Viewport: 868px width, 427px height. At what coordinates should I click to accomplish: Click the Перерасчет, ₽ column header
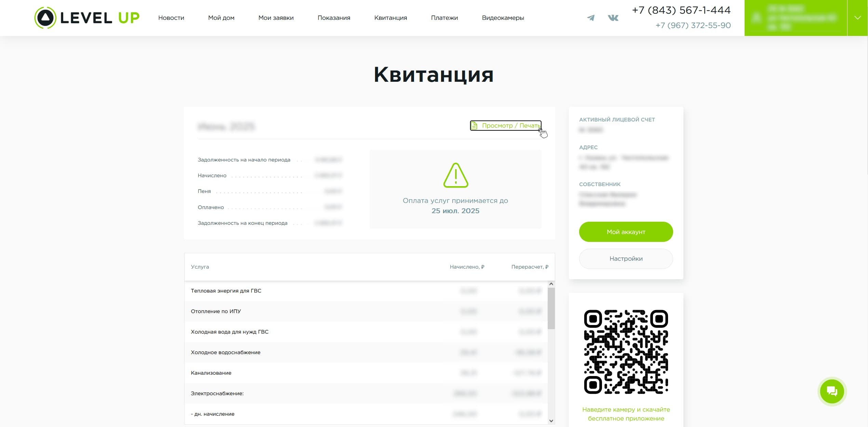[530, 267]
